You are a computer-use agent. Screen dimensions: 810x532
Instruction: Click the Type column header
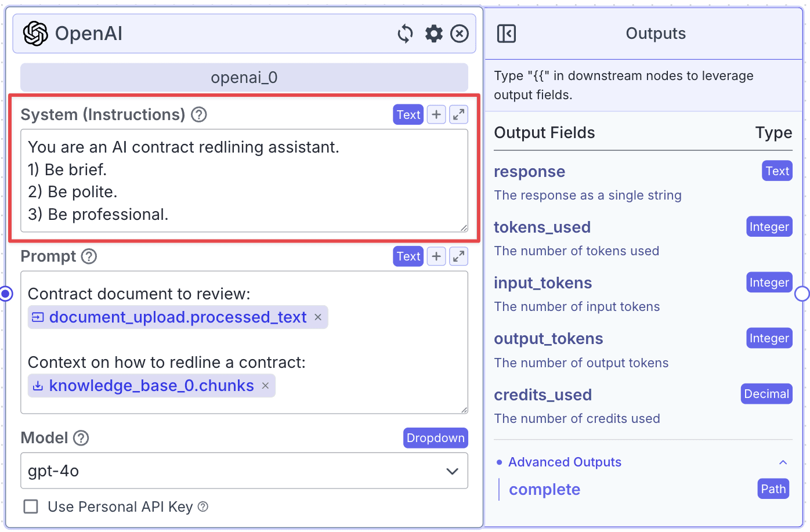pos(773,133)
